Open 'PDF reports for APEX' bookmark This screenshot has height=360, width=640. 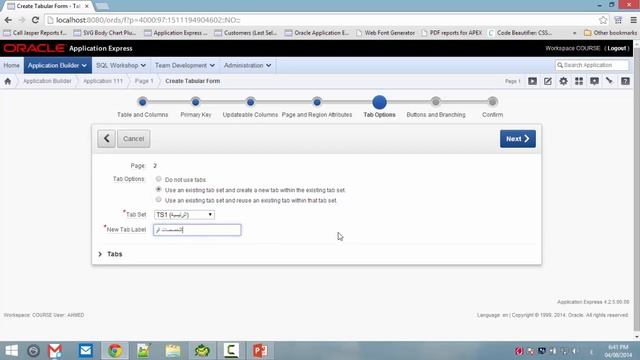coord(451,33)
